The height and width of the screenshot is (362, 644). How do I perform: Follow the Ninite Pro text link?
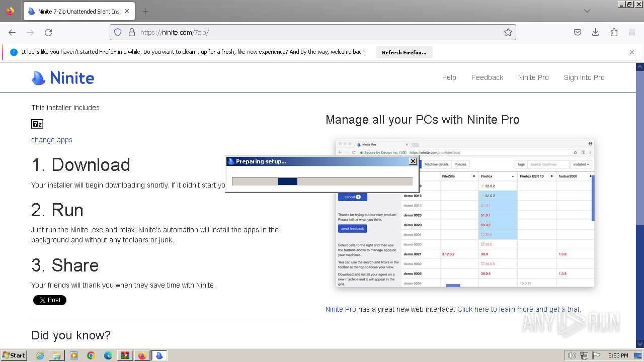point(341,309)
